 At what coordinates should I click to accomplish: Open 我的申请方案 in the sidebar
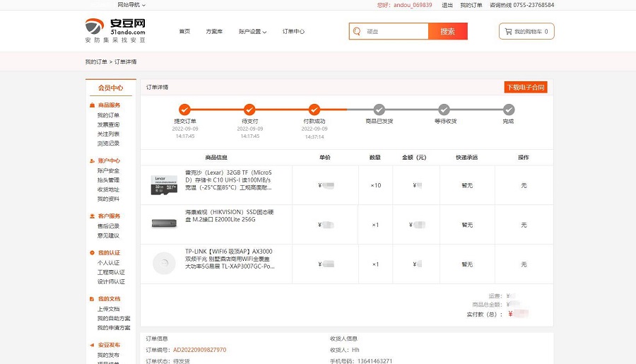tap(114, 327)
